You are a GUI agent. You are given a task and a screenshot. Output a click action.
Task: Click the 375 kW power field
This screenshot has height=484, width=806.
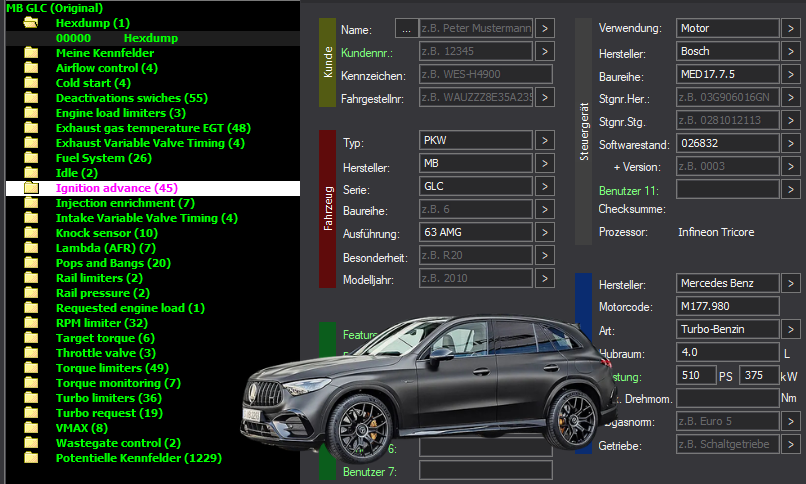tap(759, 375)
